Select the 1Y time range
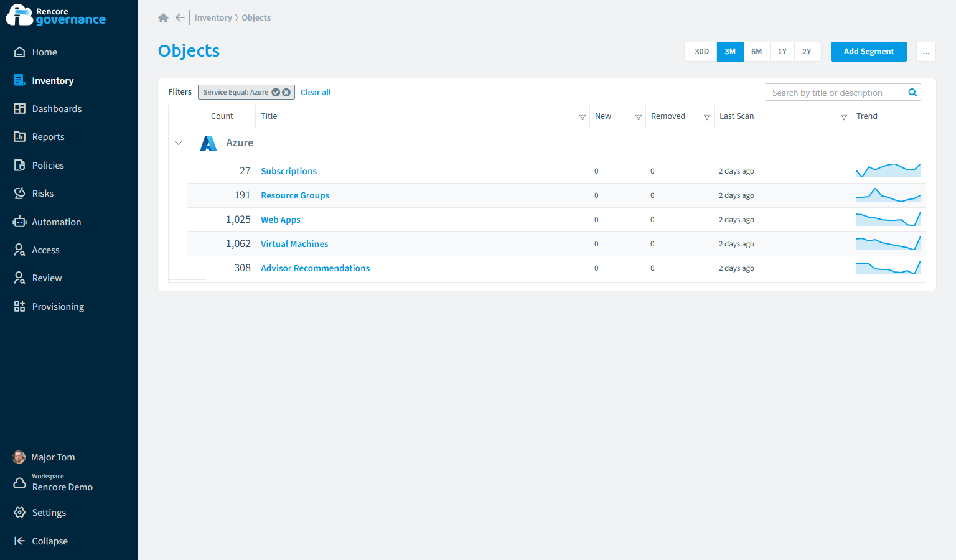Image resolution: width=956 pixels, height=560 pixels. (782, 52)
